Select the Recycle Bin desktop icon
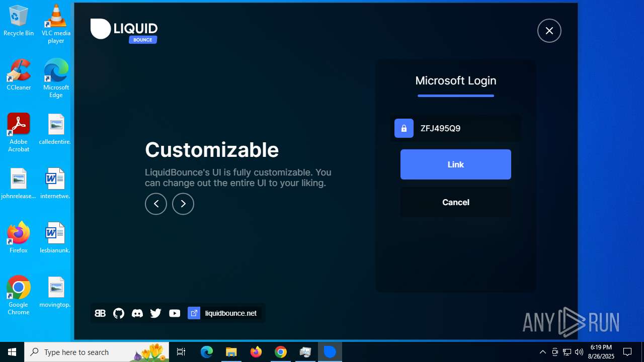644x362 pixels. [19, 21]
